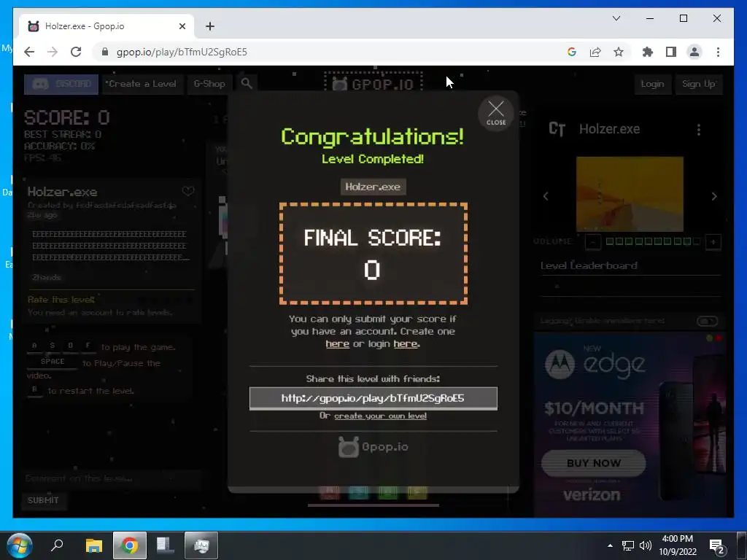The image size is (747, 560).
Task: Click the Level Leaderboard heading
Action: (x=589, y=265)
